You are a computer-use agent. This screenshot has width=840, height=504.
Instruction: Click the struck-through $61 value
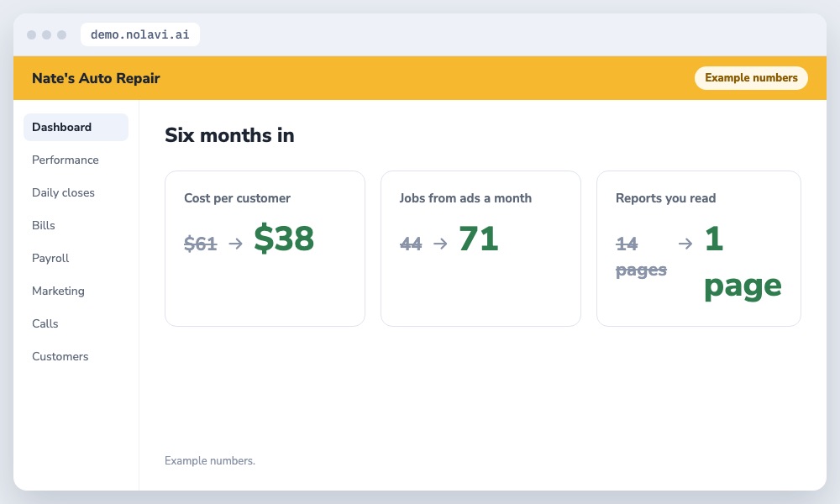[x=201, y=244]
